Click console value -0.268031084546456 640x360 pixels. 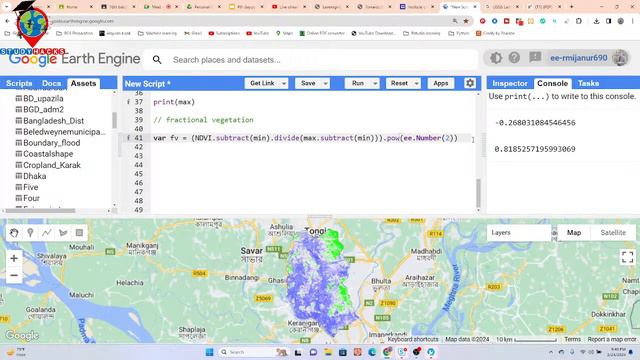pos(535,123)
